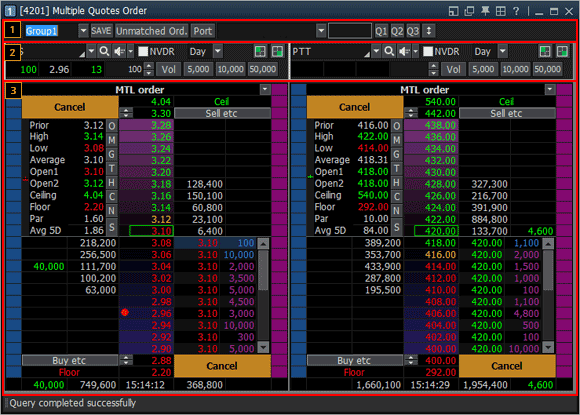Click the scrollbar up arrow in PTT order list

coord(548,243)
